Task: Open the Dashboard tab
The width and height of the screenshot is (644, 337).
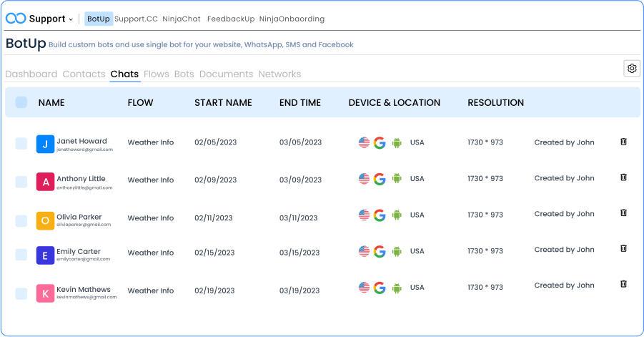Action: click(31, 74)
